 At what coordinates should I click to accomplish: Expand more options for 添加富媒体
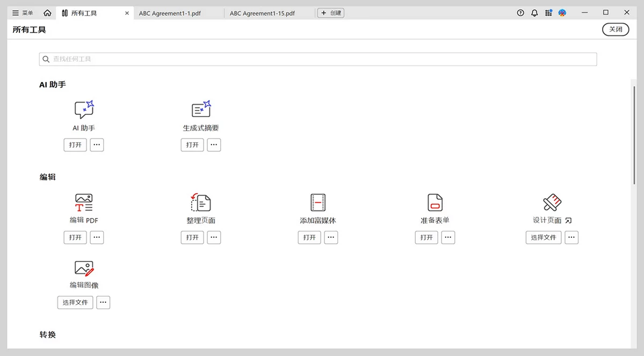coord(331,237)
